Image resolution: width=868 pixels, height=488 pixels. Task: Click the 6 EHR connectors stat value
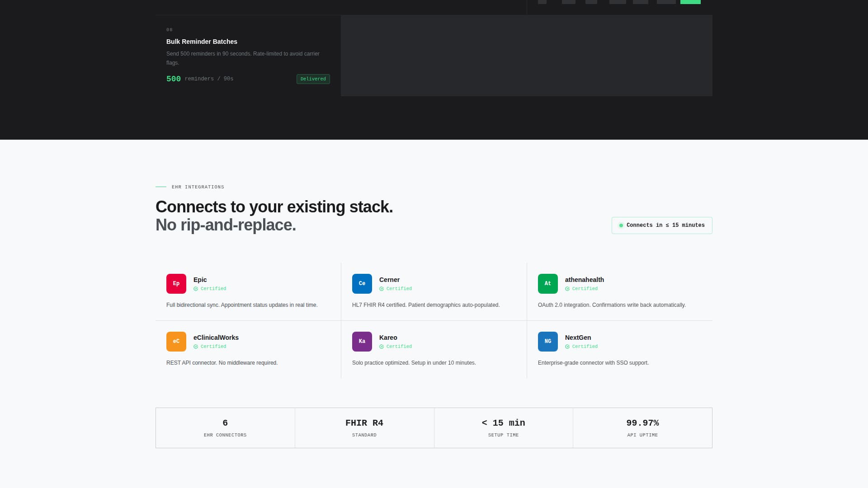point(225,423)
